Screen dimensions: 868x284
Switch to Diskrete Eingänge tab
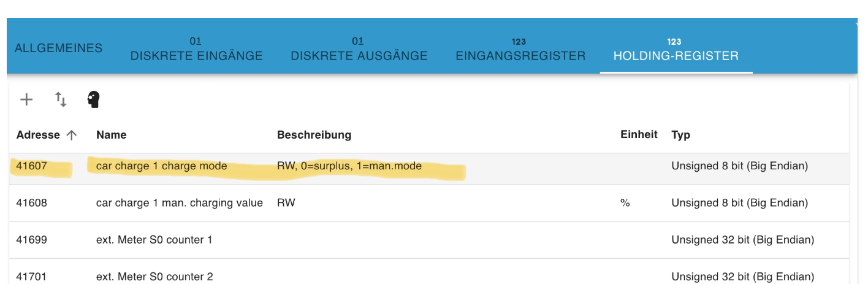[x=196, y=50]
